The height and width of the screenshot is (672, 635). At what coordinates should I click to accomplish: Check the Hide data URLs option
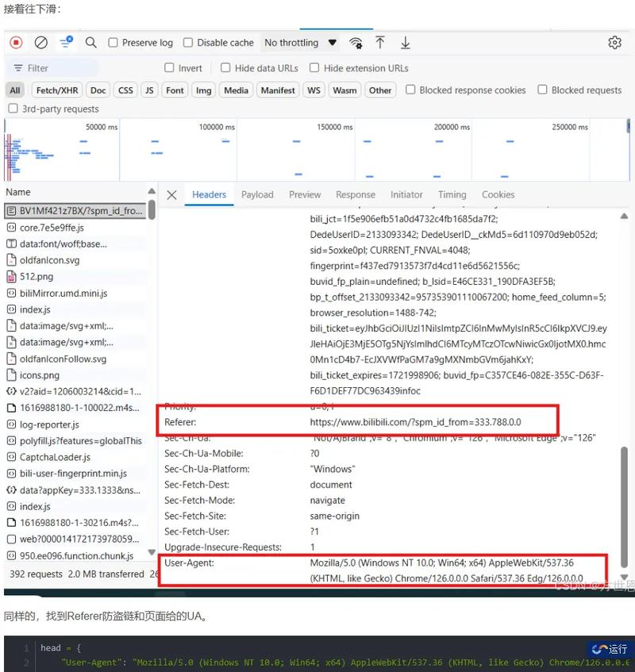click(225, 68)
